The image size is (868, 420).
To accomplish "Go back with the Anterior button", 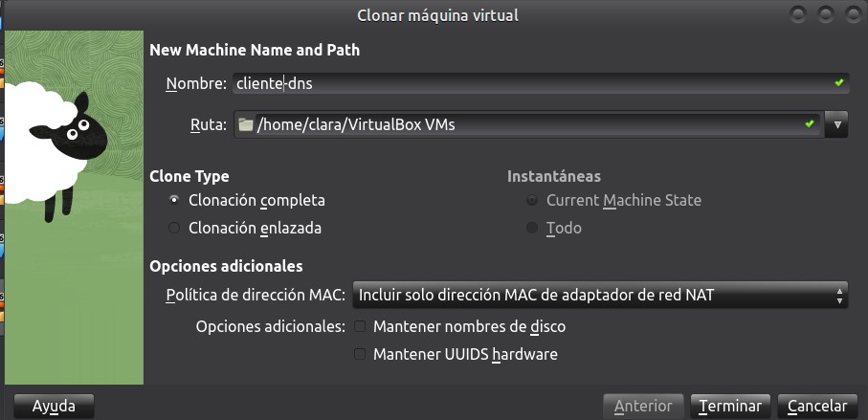I will pyautogui.click(x=643, y=406).
